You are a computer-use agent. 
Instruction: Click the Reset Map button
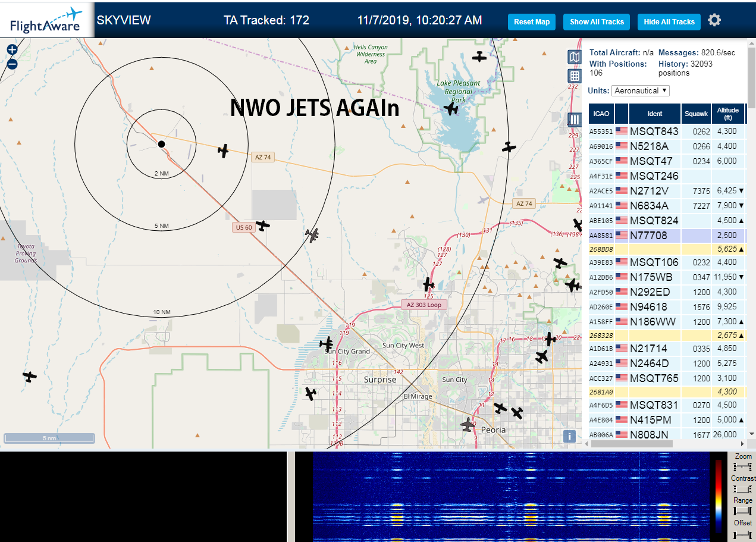[532, 22]
